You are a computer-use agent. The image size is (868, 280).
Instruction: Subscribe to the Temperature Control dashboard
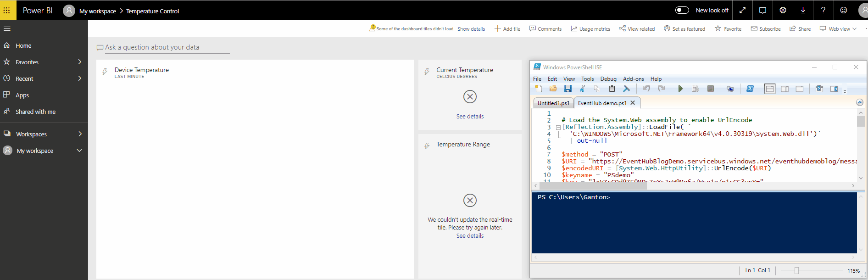pos(766,29)
